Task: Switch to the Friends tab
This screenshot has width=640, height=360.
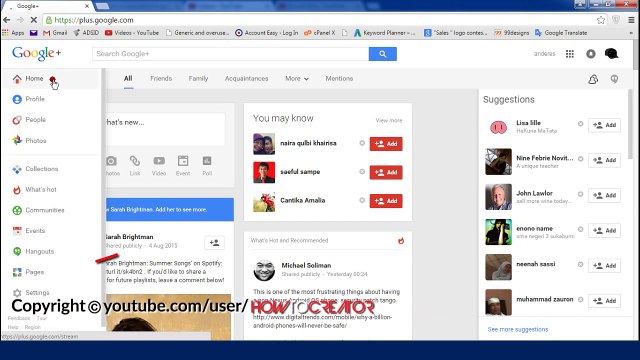Action: [161, 78]
